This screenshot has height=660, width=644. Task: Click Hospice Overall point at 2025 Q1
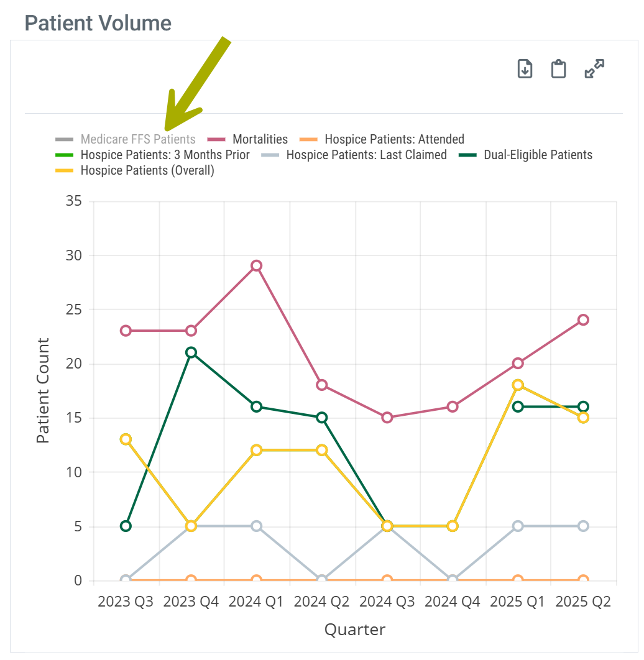tap(518, 385)
